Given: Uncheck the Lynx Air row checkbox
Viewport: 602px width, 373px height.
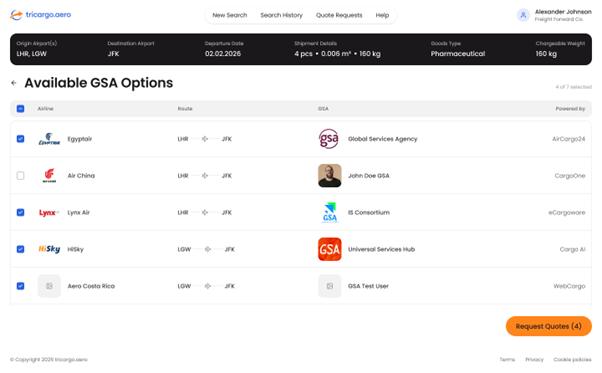Looking at the screenshot, I should (x=20, y=213).
